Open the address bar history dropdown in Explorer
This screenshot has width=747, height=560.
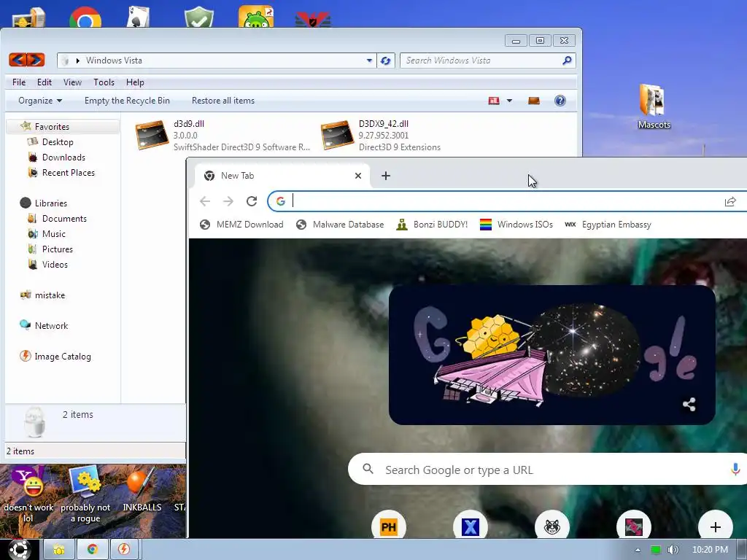tap(369, 61)
